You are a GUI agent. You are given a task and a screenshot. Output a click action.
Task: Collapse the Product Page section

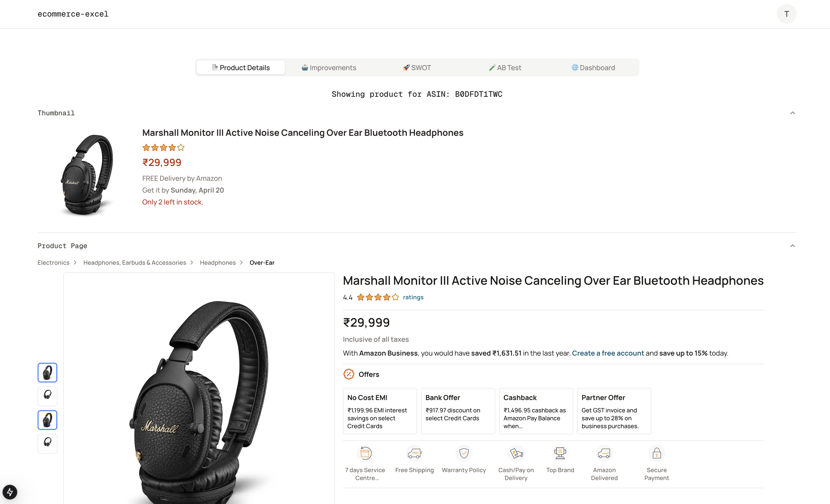tap(792, 246)
